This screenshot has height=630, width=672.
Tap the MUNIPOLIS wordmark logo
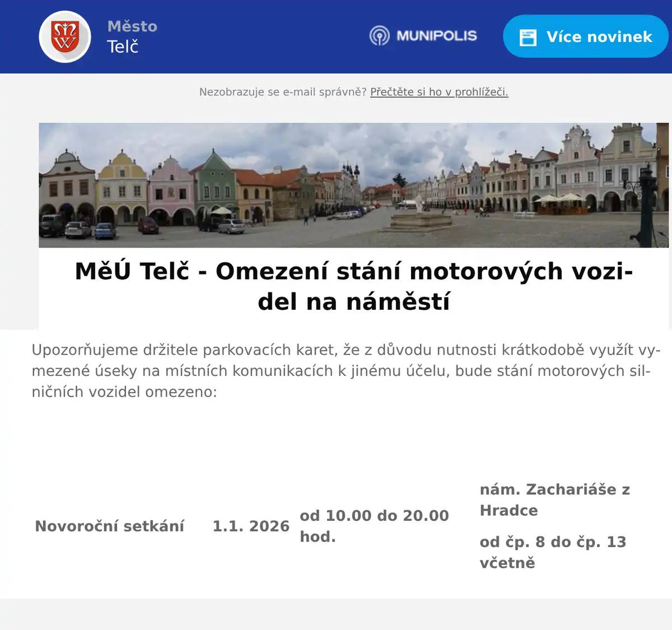point(437,36)
